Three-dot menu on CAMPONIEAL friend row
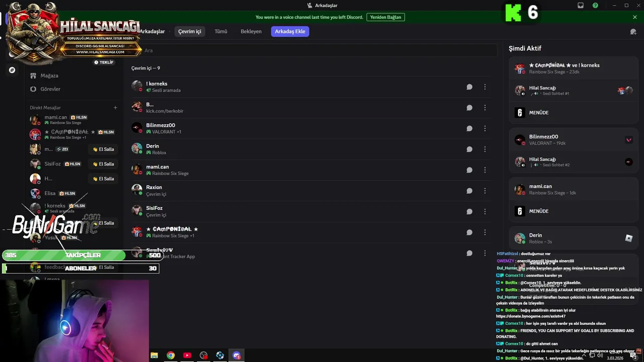Viewport: 644px width, 362px height. click(485, 232)
